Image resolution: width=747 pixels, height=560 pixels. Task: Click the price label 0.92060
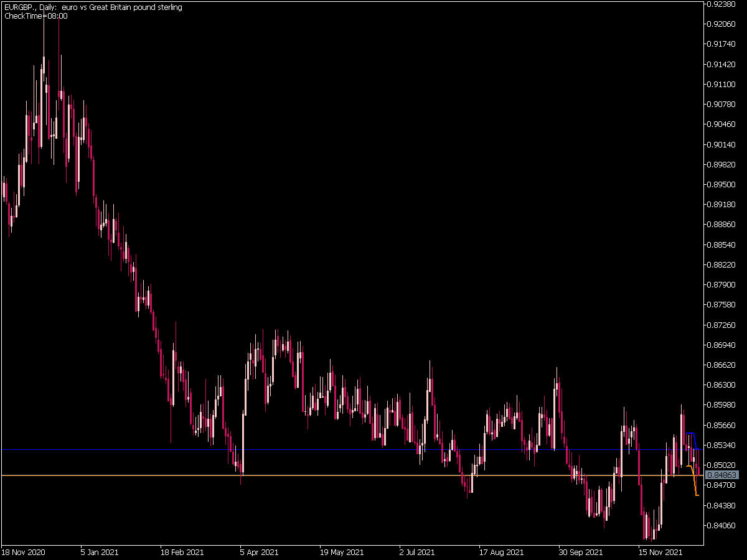tap(722, 24)
